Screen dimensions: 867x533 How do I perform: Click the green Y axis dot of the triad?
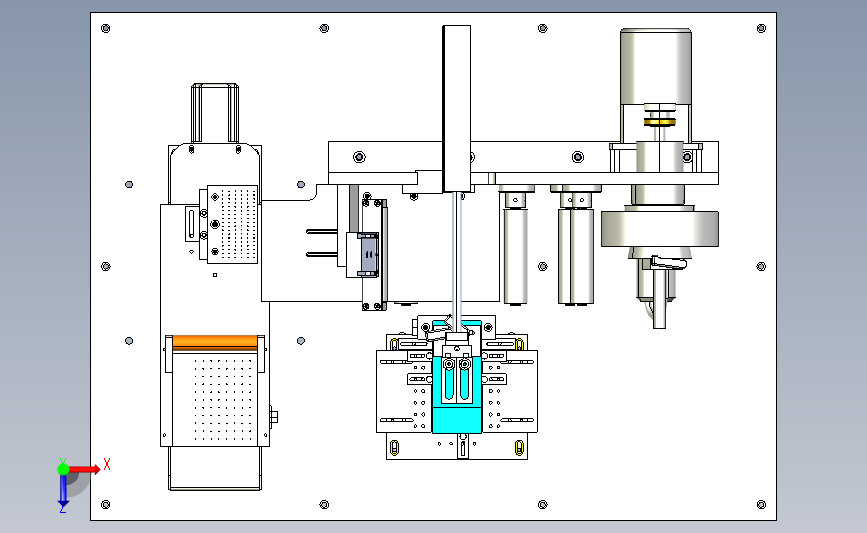click(x=63, y=469)
